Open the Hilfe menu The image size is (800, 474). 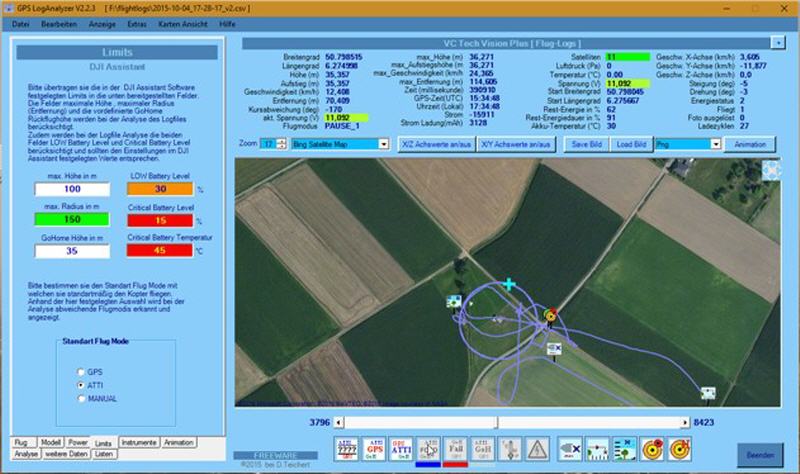(227, 24)
